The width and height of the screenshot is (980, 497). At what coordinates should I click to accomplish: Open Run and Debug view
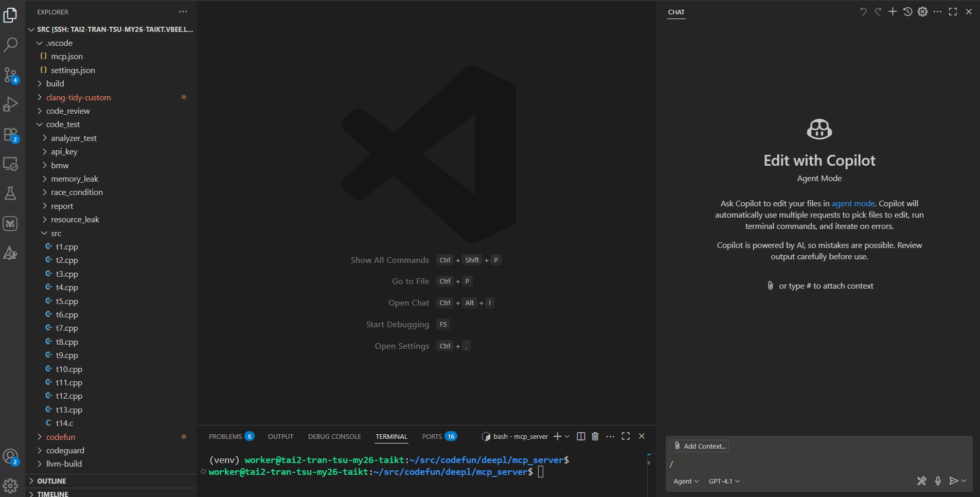(x=10, y=104)
